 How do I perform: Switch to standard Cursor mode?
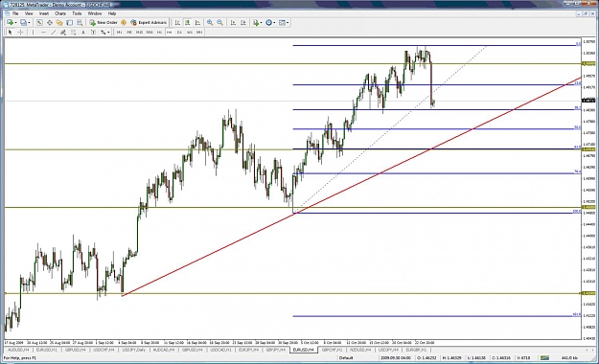coord(11,32)
